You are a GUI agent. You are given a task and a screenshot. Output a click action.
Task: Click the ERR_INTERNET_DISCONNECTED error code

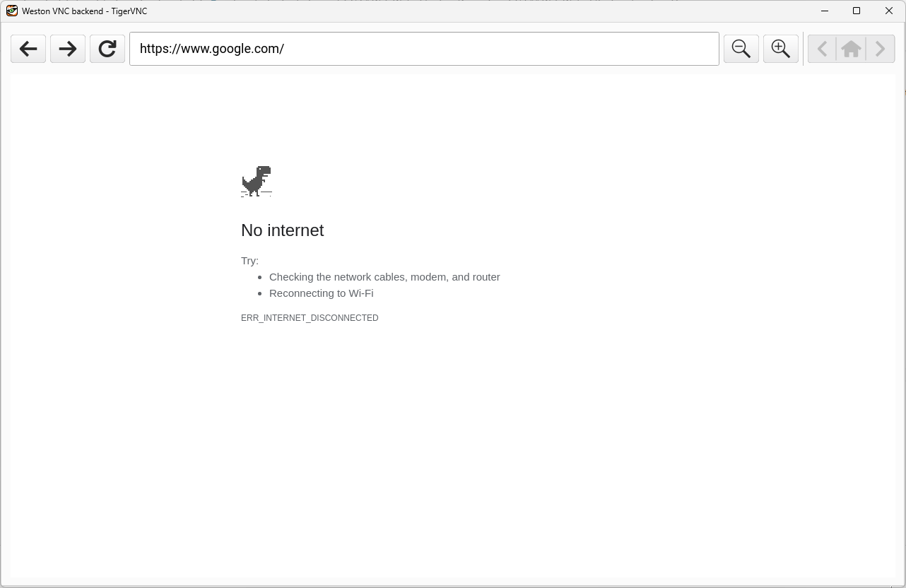[310, 318]
